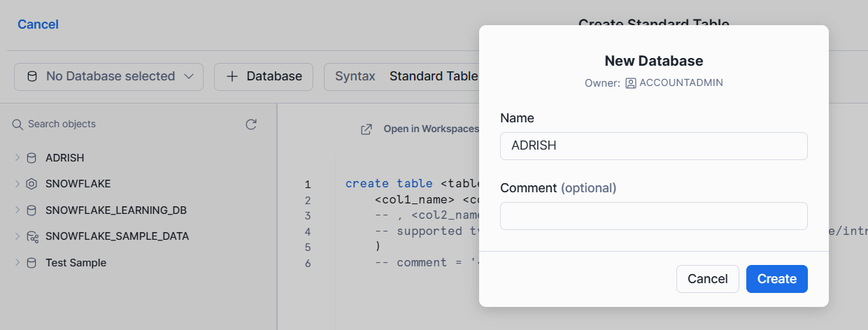Expand the ADRISH tree node
Viewport: 868px width, 330px height.
[x=17, y=158]
